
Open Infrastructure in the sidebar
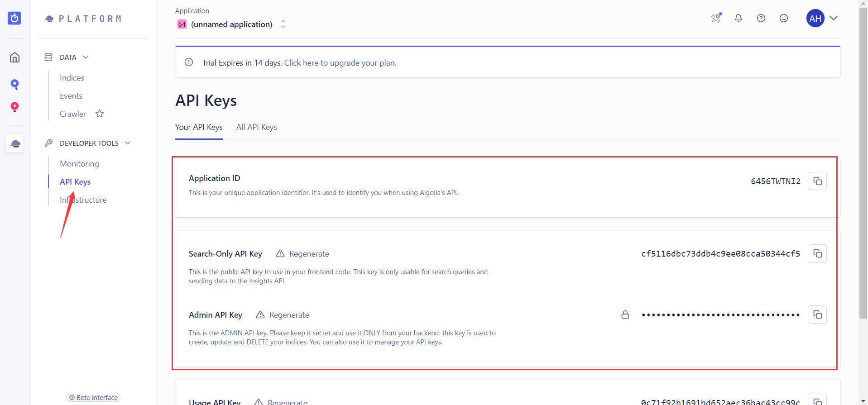83,200
